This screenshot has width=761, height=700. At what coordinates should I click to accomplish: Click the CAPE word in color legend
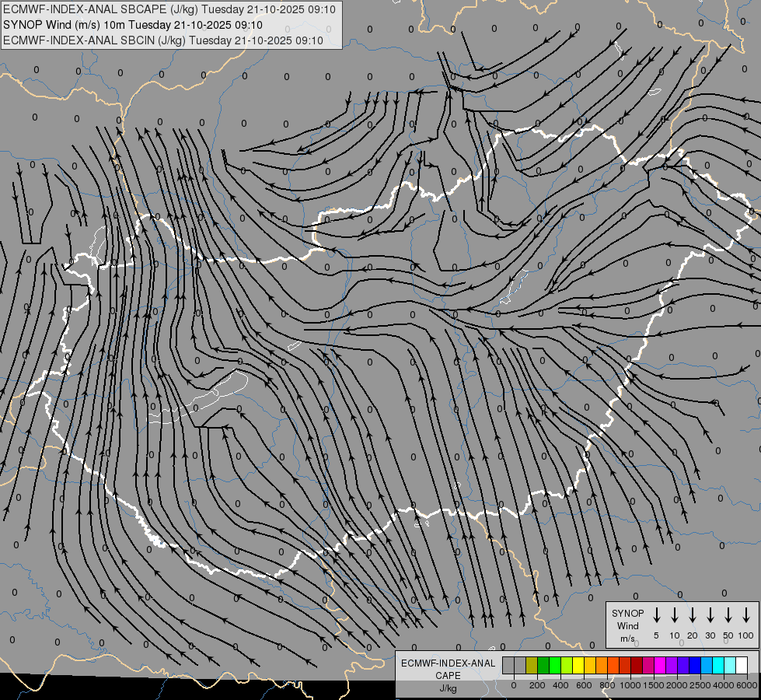448,676
